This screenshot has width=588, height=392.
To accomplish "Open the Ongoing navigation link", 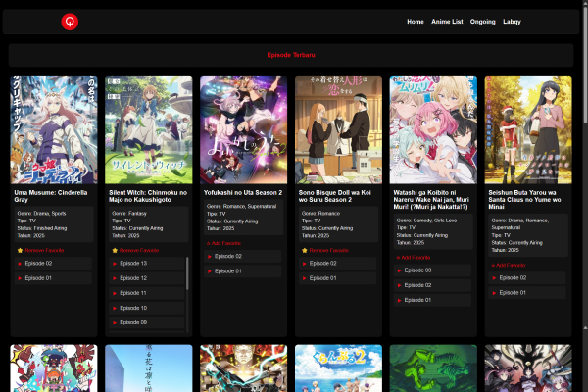I will click(482, 21).
